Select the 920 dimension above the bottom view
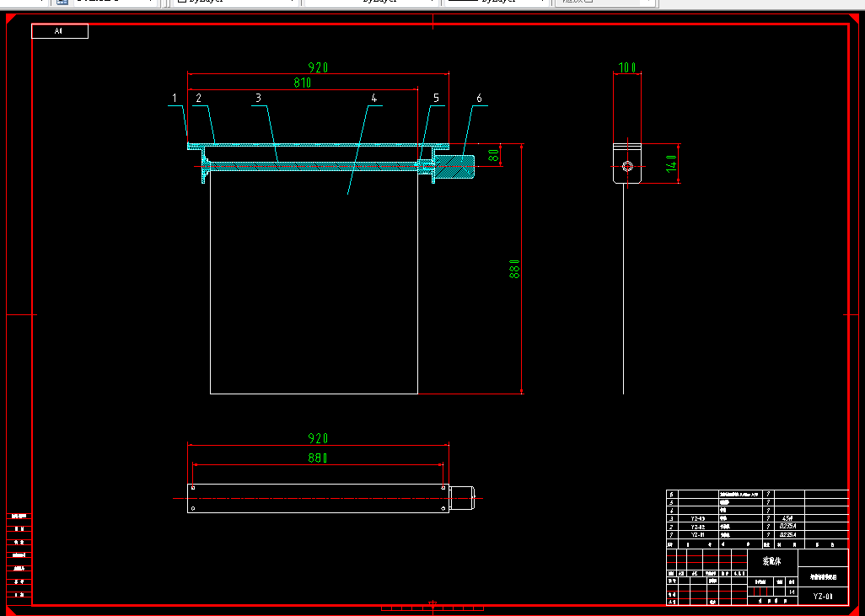Image resolution: width=865 pixels, height=616 pixels. 319,438
